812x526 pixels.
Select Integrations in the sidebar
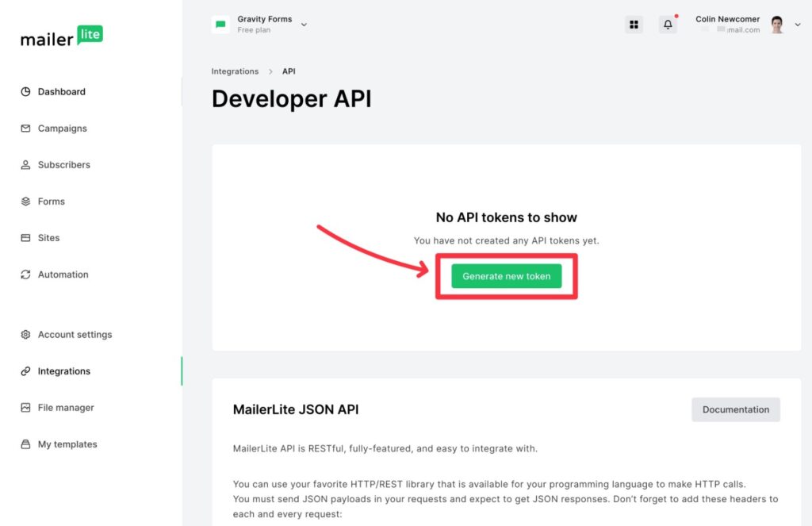click(x=63, y=371)
